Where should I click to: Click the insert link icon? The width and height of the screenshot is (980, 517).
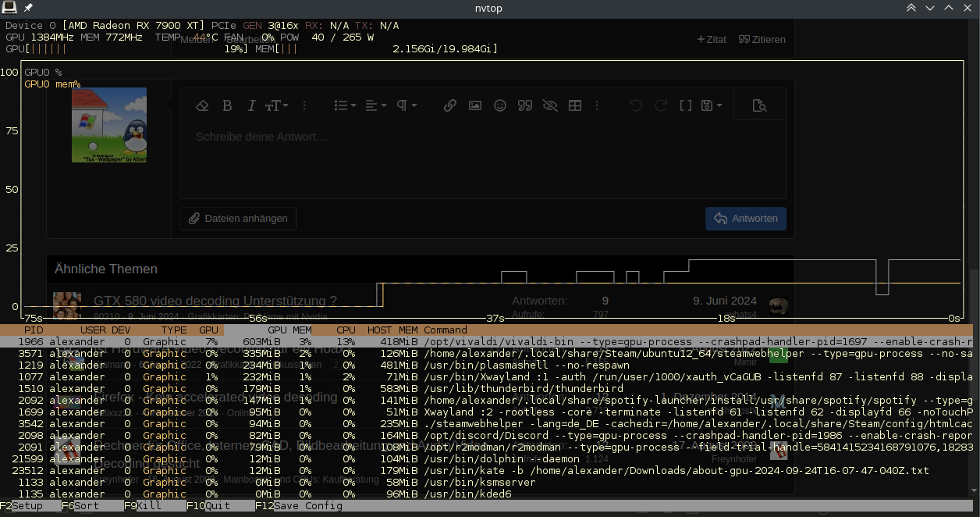click(x=450, y=105)
